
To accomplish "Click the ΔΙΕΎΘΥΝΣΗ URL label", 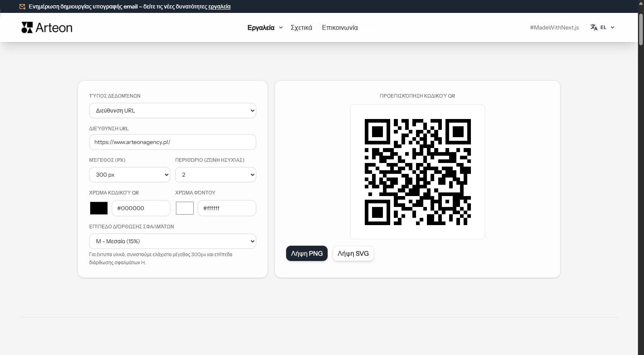I will [109, 129].
